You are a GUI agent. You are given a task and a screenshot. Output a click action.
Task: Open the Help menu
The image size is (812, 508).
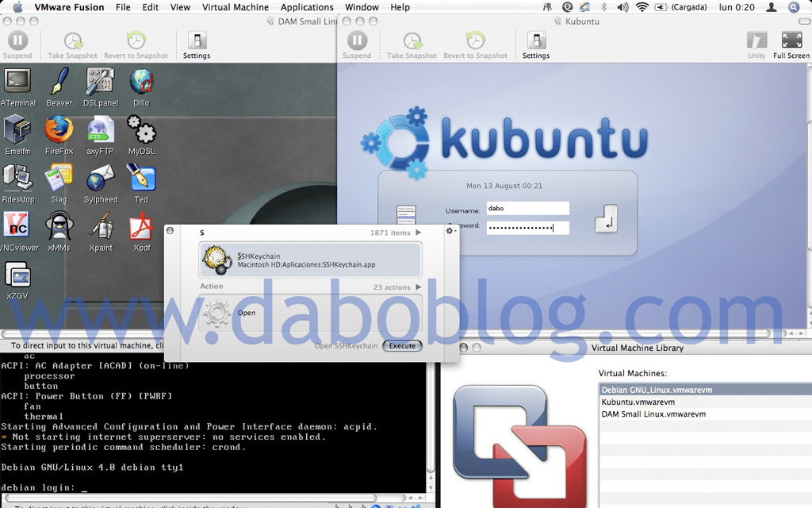click(x=400, y=7)
